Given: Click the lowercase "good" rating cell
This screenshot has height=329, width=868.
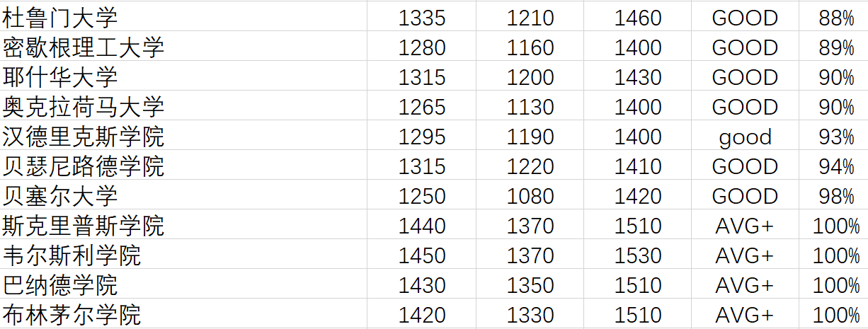Looking at the screenshot, I should pos(745,137).
